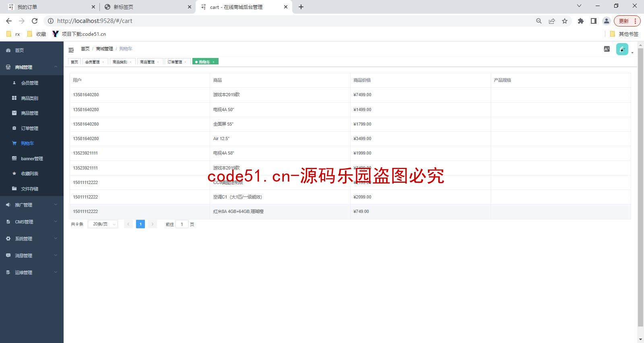
Task: Switch to the 新标签页 browser tab
Action: tap(147, 7)
